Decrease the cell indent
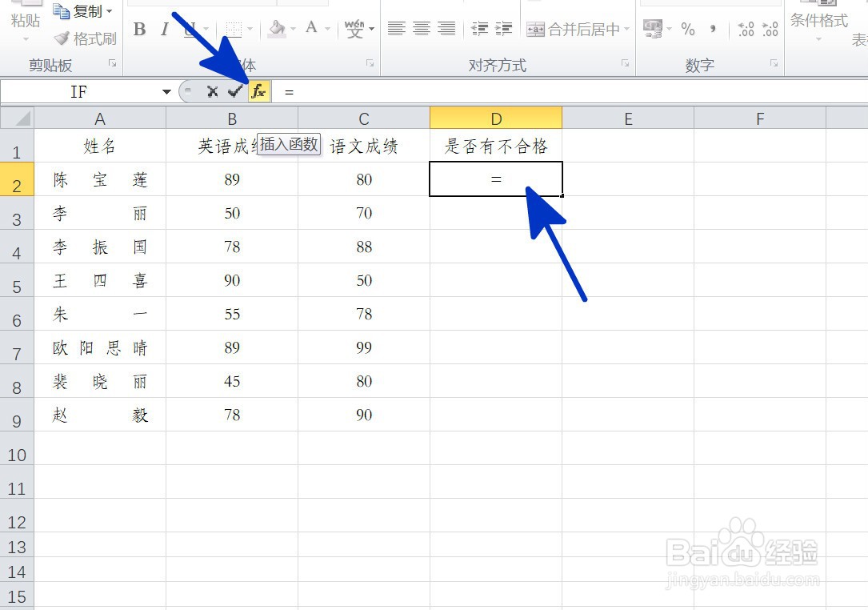 click(479, 28)
